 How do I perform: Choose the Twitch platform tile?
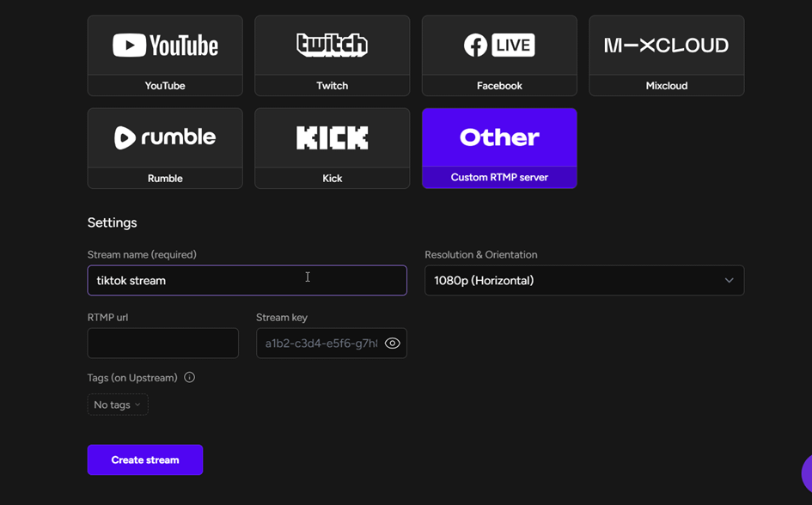pos(332,45)
